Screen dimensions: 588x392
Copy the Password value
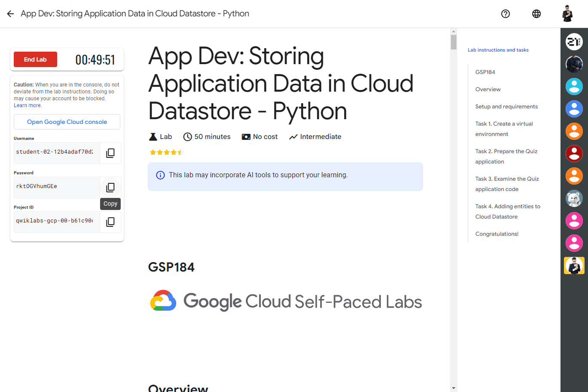point(110,188)
